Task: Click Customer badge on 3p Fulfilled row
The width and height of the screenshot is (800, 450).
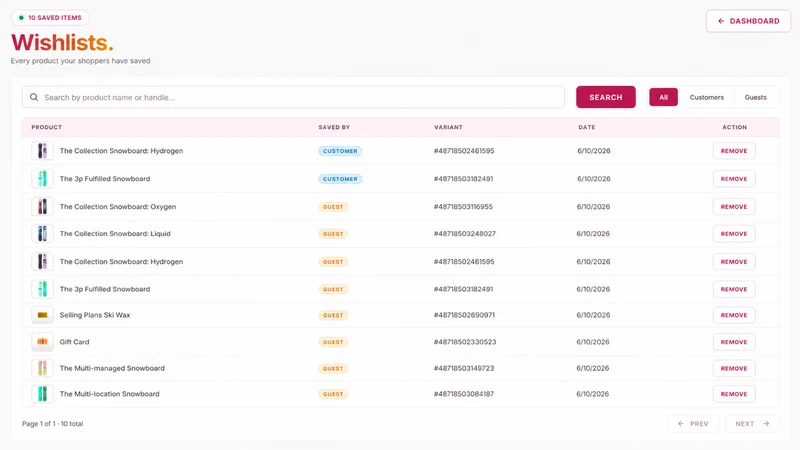Action: point(340,179)
